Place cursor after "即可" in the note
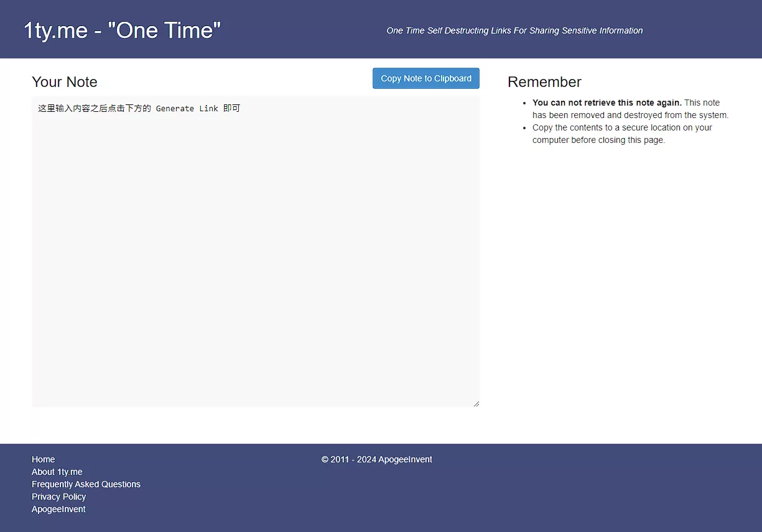 click(x=241, y=108)
